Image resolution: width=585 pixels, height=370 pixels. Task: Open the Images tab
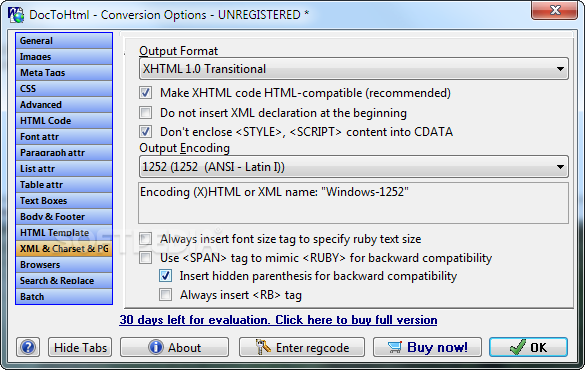[x=64, y=57]
